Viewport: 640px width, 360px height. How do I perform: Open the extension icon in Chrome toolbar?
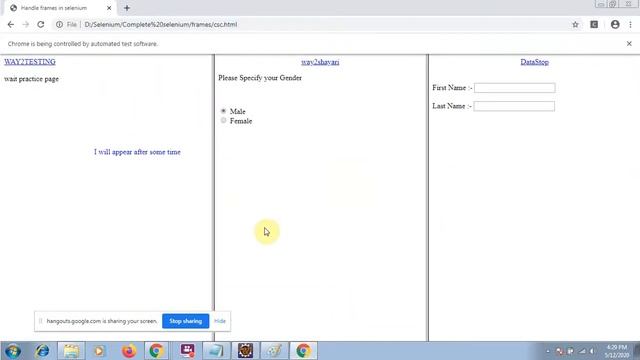[594, 24]
